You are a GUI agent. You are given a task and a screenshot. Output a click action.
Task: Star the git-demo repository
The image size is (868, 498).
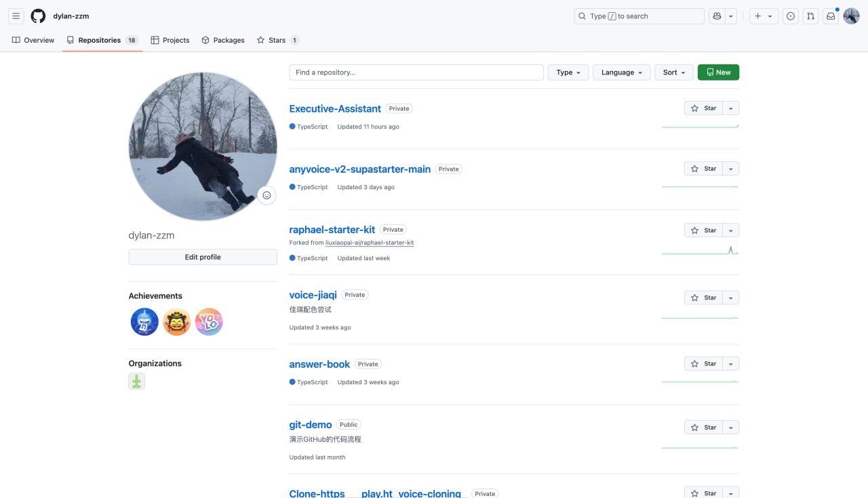[703, 428]
